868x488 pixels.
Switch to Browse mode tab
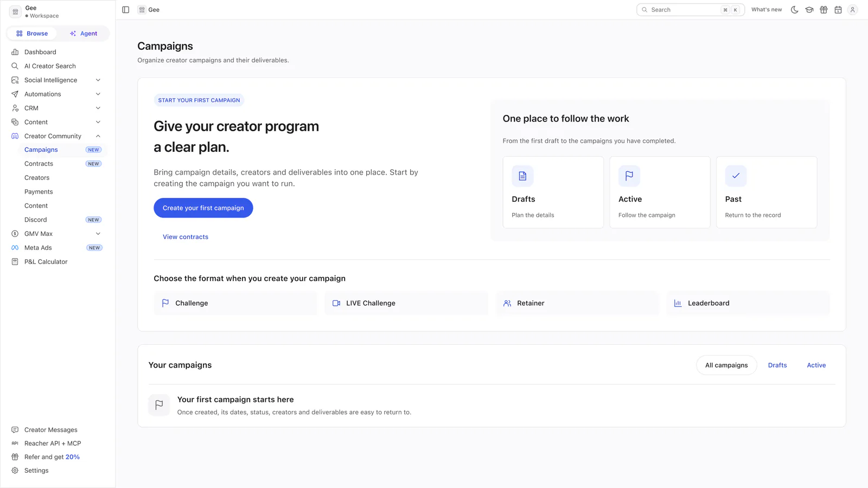(32, 34)
